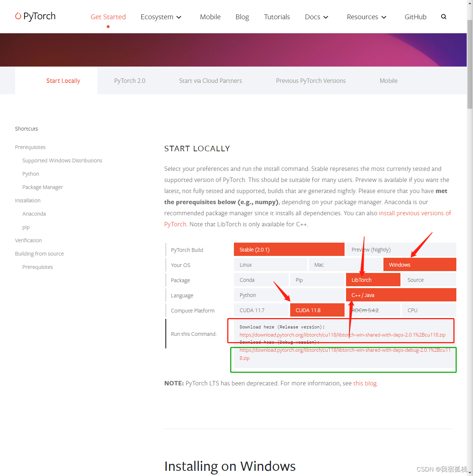Viewport: 473px width, 476px height.
Task: Select Source package option
Action: [x=429, y=280]
